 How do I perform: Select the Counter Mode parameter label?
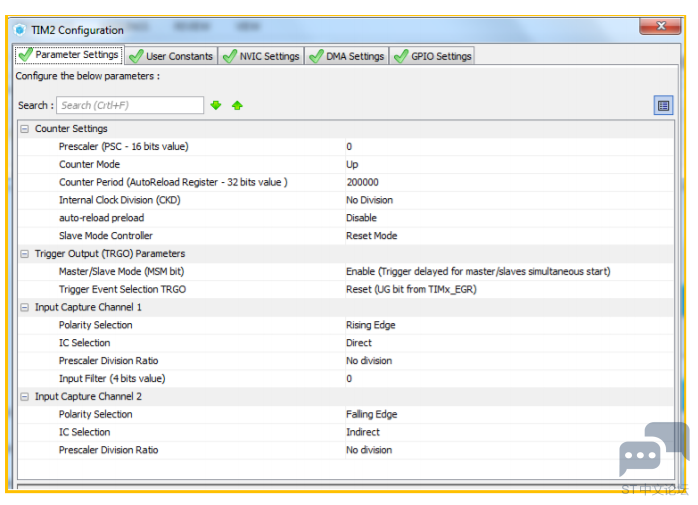[89, 164]
